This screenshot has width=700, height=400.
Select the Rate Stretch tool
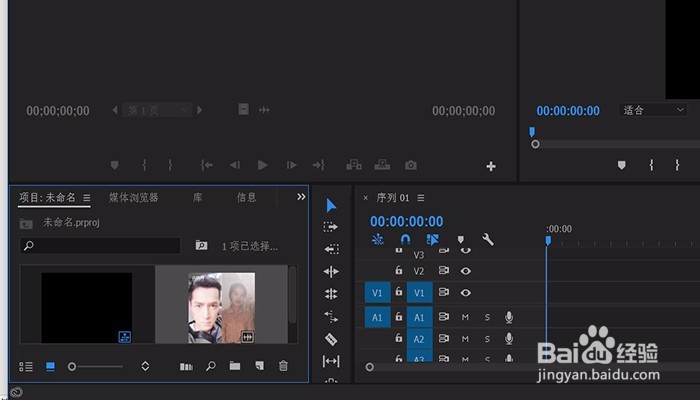point(331,317)
